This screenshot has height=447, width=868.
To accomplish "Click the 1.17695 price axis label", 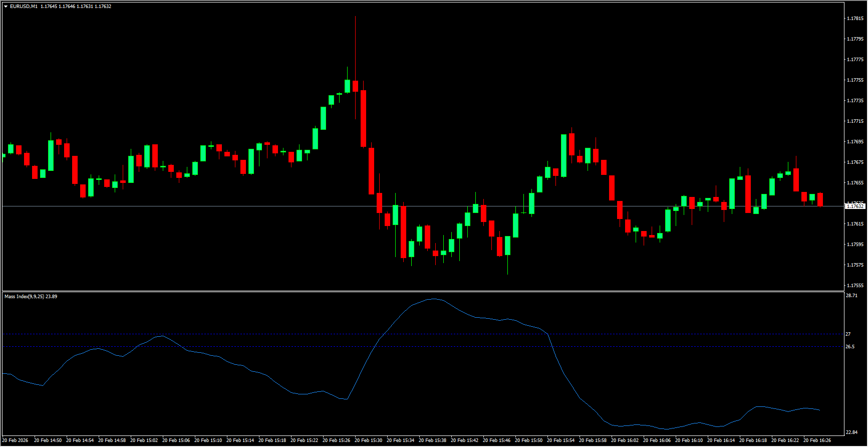I will coord(854,142).
